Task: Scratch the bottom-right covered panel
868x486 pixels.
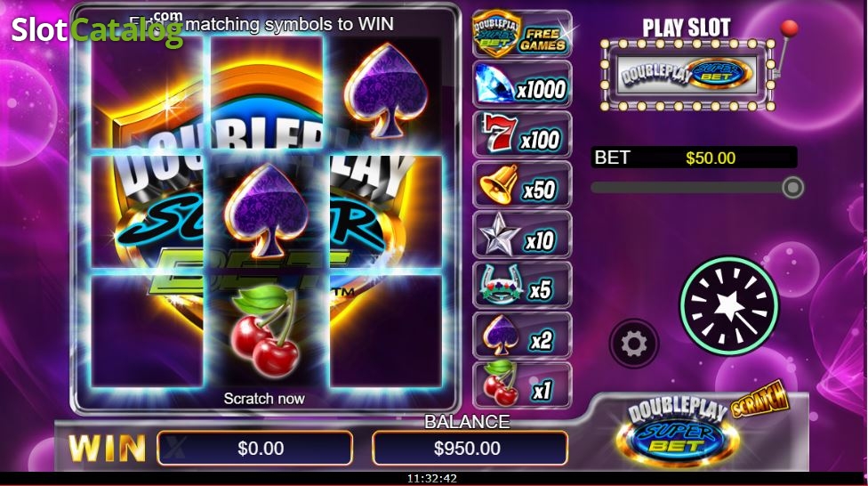Action: 386,331
